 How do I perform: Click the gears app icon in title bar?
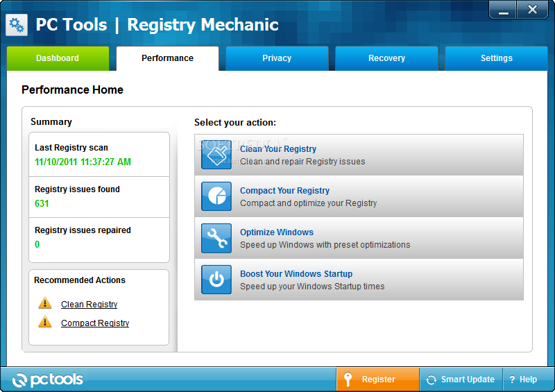tap(17, 25)
